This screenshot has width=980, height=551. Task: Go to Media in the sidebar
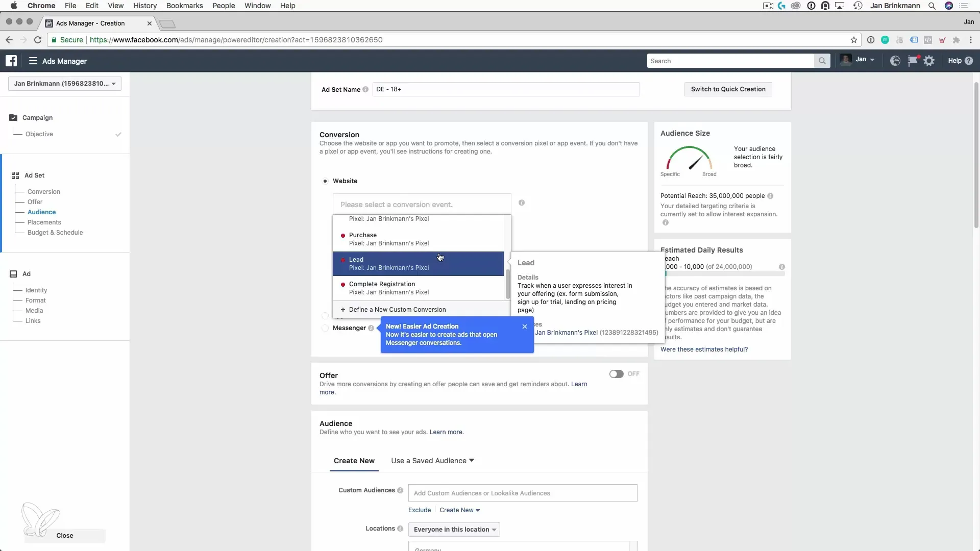tap(34, 311)
